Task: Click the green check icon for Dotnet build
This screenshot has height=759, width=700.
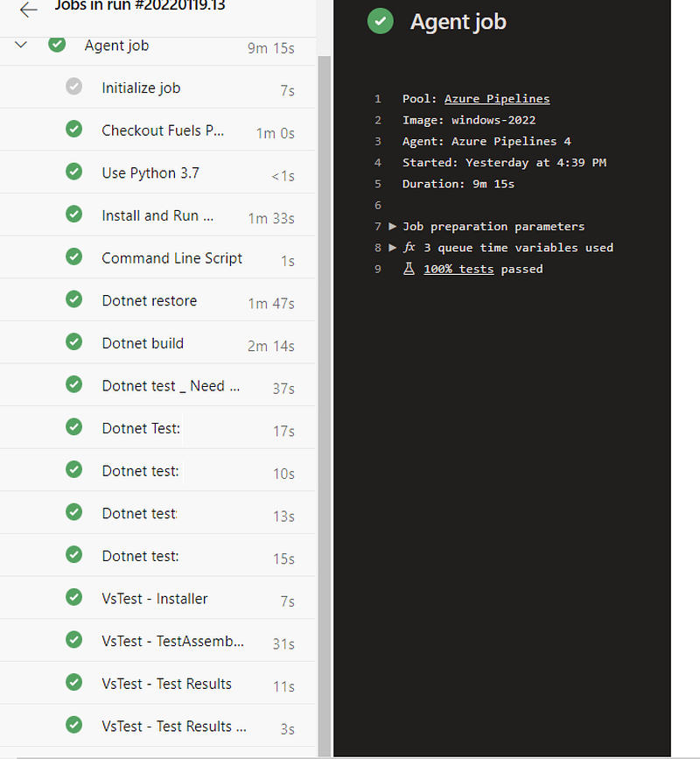Action: pos(74,343)
